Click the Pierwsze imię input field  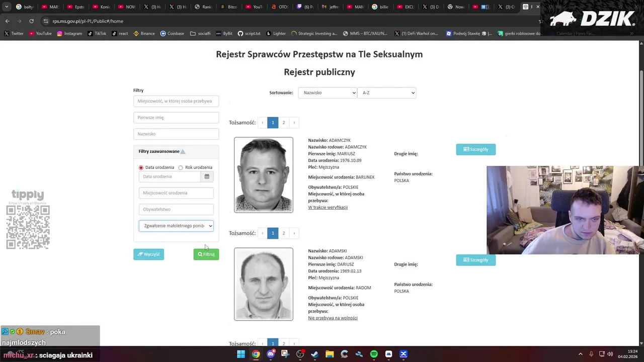[176, 118]
